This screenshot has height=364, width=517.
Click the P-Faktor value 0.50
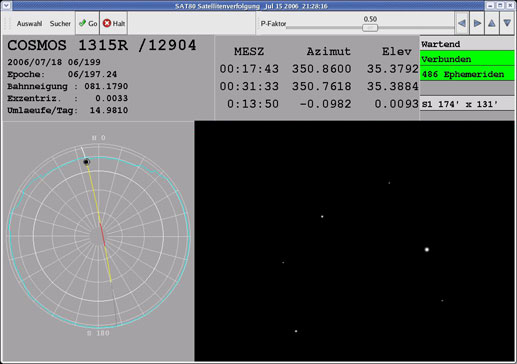(370, 19)
